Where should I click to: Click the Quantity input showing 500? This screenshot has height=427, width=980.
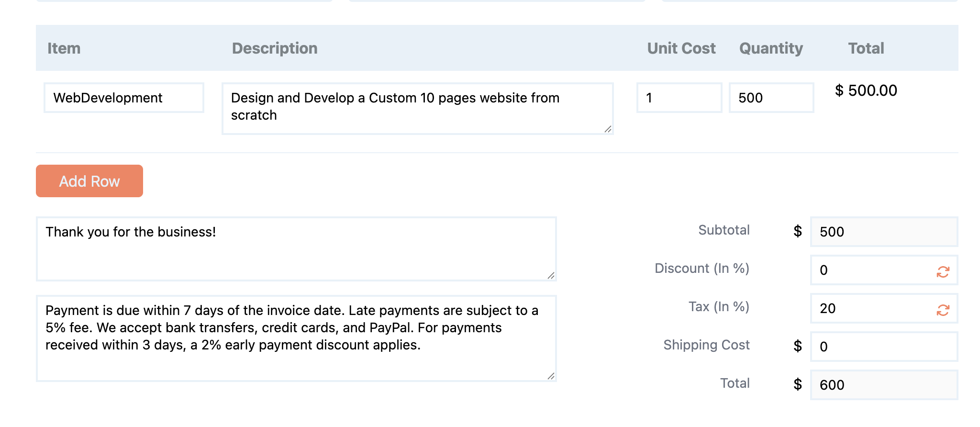[x=770, y=98]
